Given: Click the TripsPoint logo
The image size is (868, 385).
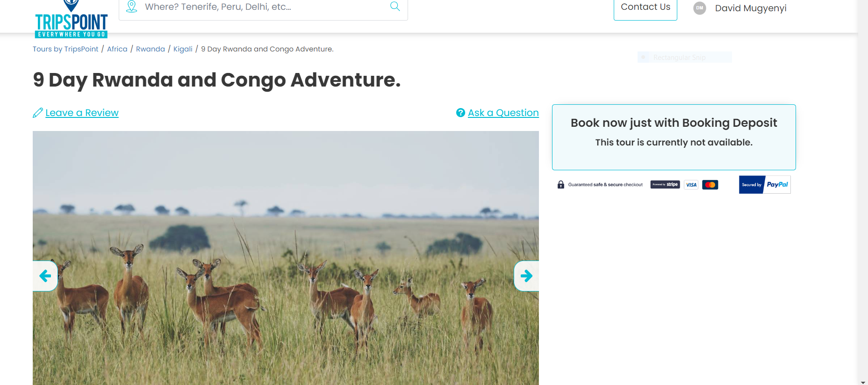Looking at the screenshot, I should [x=71, y=21].
